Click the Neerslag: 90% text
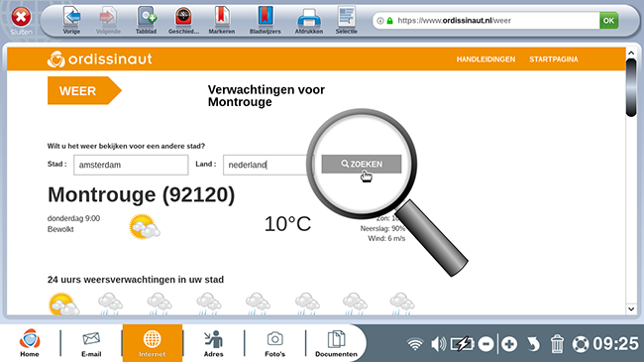The width and height of the screenshot is (644, 362). click(x=382, y=228)
